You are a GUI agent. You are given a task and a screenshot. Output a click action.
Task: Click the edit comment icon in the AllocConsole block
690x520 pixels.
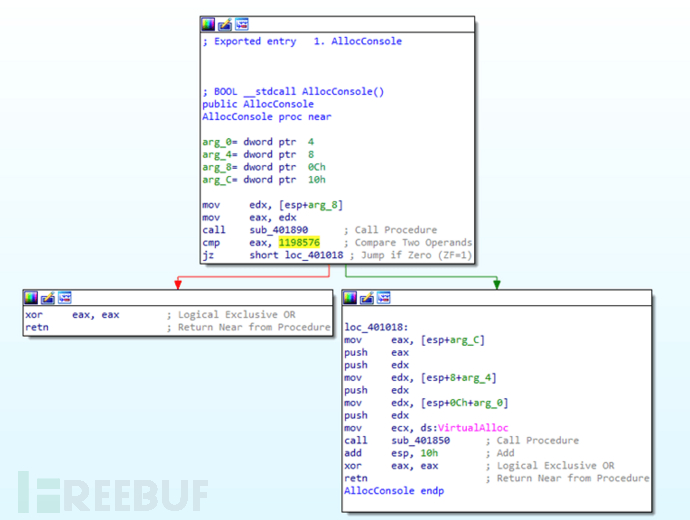tap(225, 24)
